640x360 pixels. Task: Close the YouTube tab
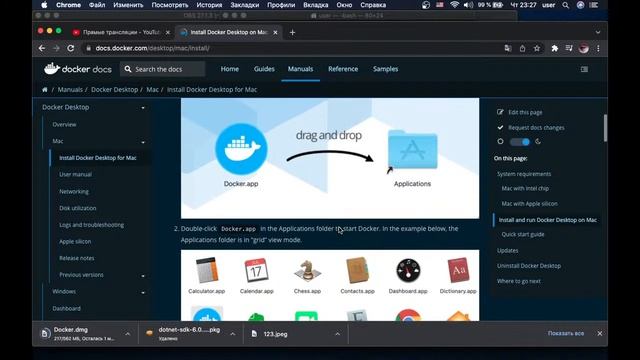pyautogui.click(x=168, y=32)
